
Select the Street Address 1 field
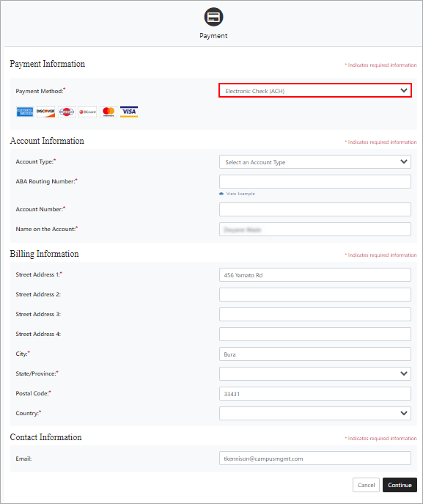pyautogui.click(x=315, y=275)
